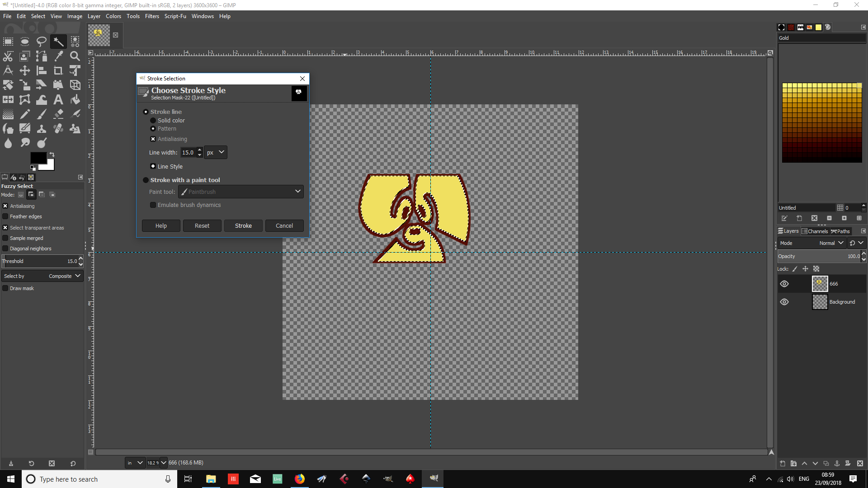This screenshot has height=488, width=868.
Task: Select the Zoom magnifier tool
Action: tap(75, 56)
